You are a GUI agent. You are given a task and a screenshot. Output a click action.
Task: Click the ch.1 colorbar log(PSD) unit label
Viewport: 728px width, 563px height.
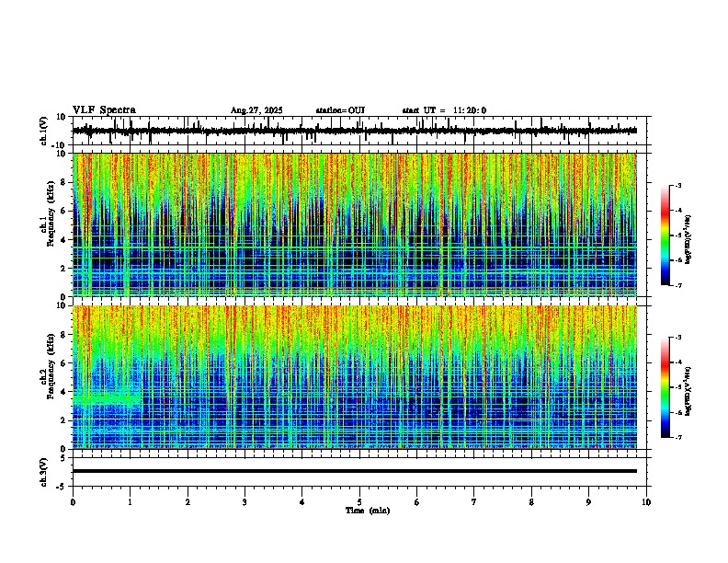(688, 240)
